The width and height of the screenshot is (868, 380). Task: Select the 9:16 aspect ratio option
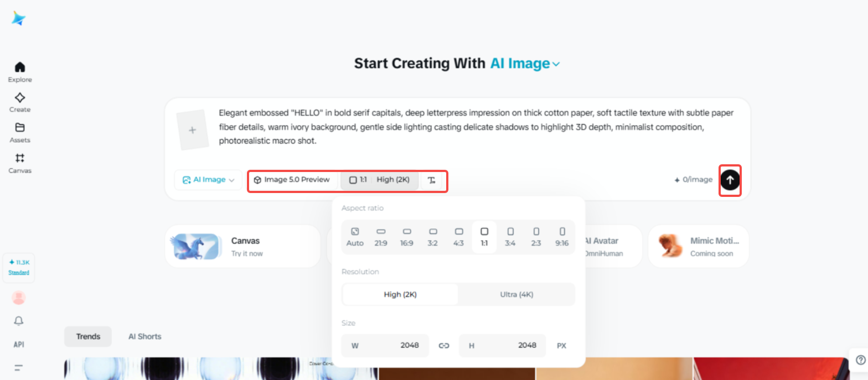tap(562, 237)
